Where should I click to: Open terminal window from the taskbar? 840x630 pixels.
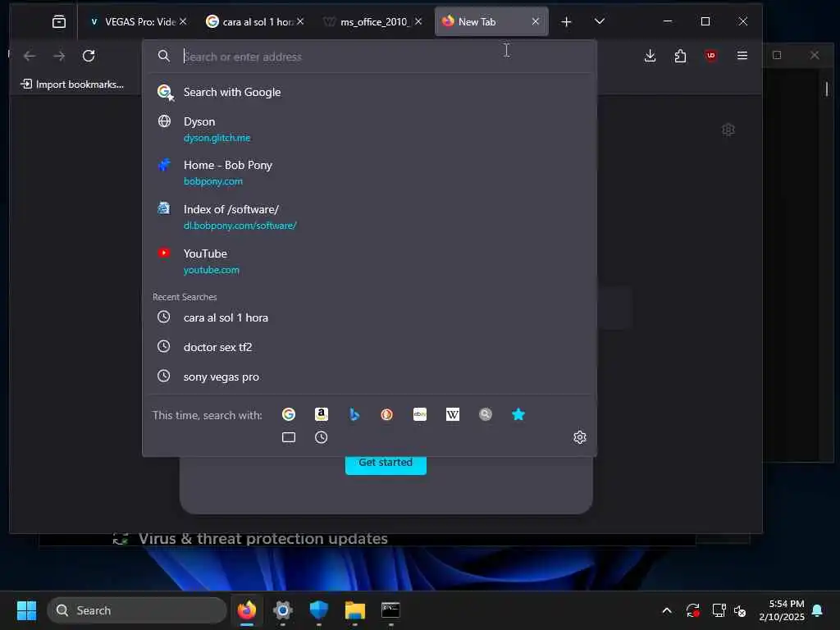click(x=390, y=610)
